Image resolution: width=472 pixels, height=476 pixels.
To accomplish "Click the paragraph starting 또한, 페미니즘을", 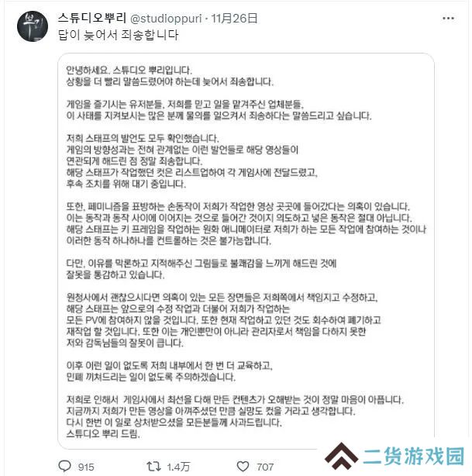I will pyautogui.click(x=246, y=224).
